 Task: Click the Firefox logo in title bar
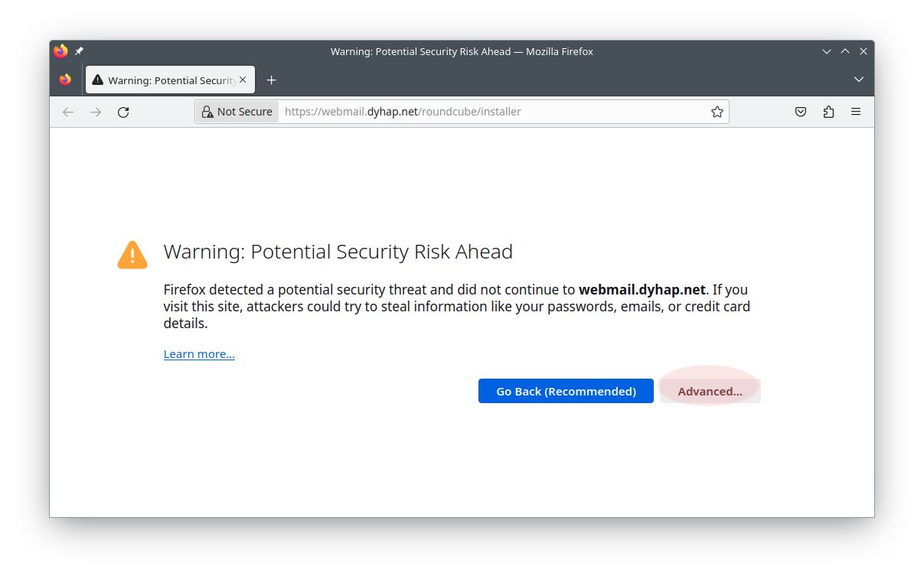pos(60,51)
